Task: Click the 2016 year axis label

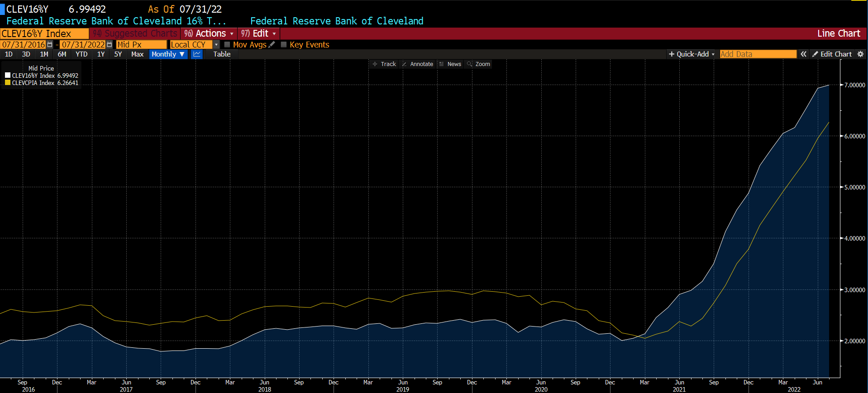Action: [x=28, y=389]
